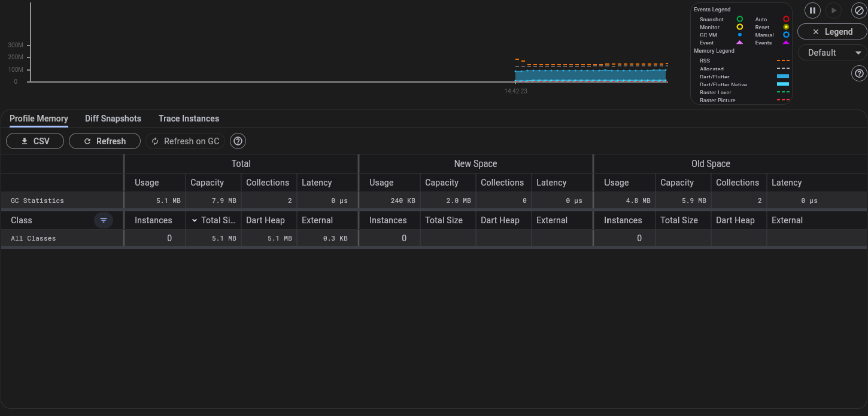Screen dimensions: 868x416
Task: Sort by Total Size column in Total group
Action: click(213, 220)
